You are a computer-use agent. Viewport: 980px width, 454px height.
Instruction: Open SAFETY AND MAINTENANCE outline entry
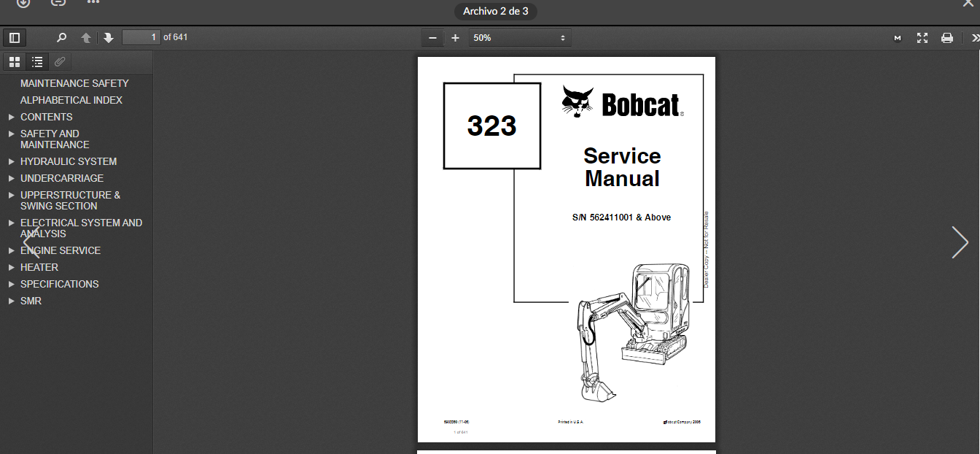55,139
